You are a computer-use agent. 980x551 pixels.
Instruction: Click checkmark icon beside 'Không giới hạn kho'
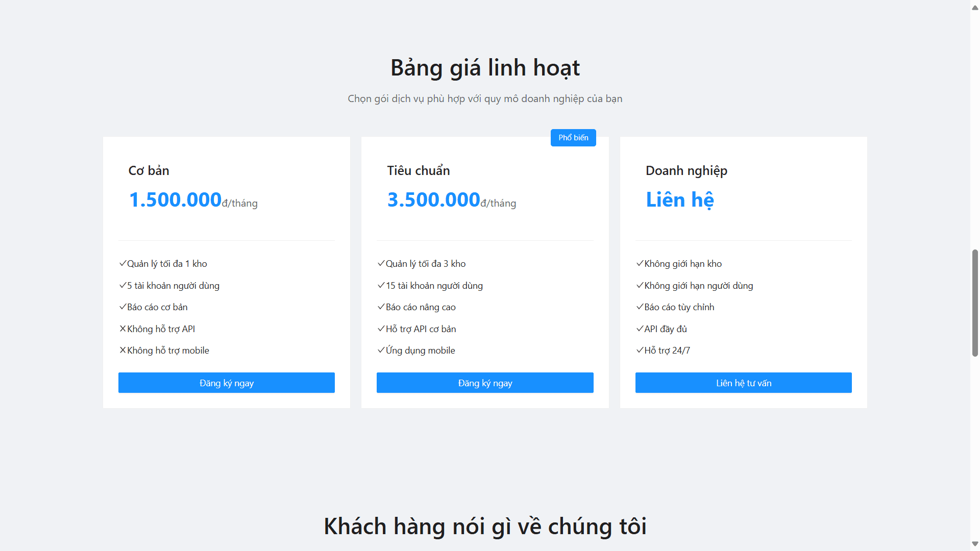tap(640, 264)
